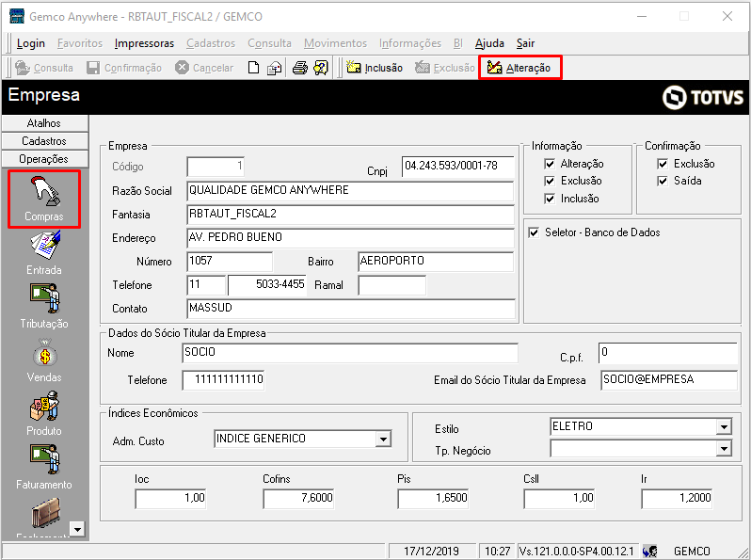Click the Cofins value field
The height and width of the screenshot is (560, 751).
(298, 499)
